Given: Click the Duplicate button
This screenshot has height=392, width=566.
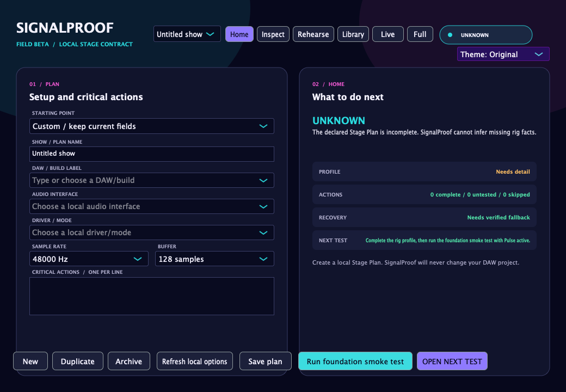Looking at the screenshot, I should coord(78,362).
